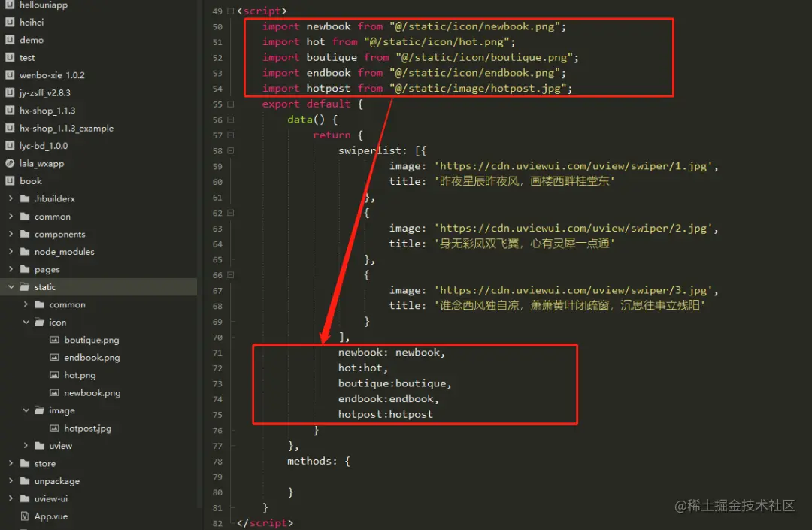Expand the node_modules folder
This screenshot has width=812, height=530.
pyautogui.click(x=11, y=251)
